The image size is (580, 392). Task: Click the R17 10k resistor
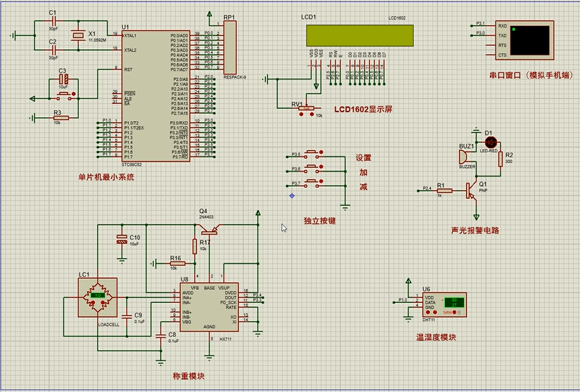(195, 247)
